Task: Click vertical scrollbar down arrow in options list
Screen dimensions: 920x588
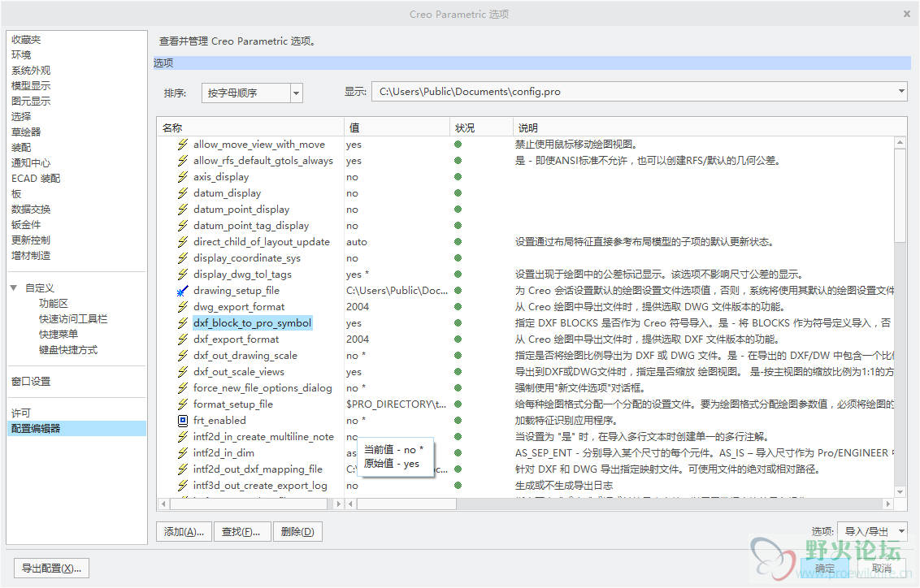Action: [x=900, y=492]
